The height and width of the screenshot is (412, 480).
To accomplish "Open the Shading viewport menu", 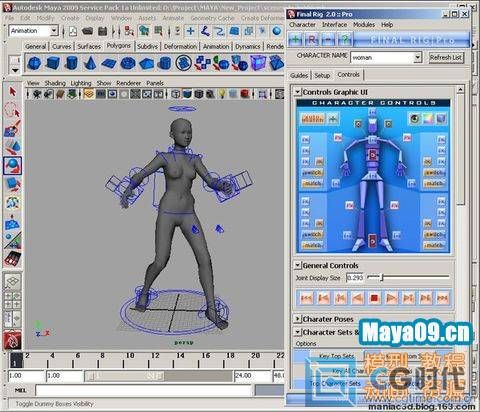I will [55, 83].
